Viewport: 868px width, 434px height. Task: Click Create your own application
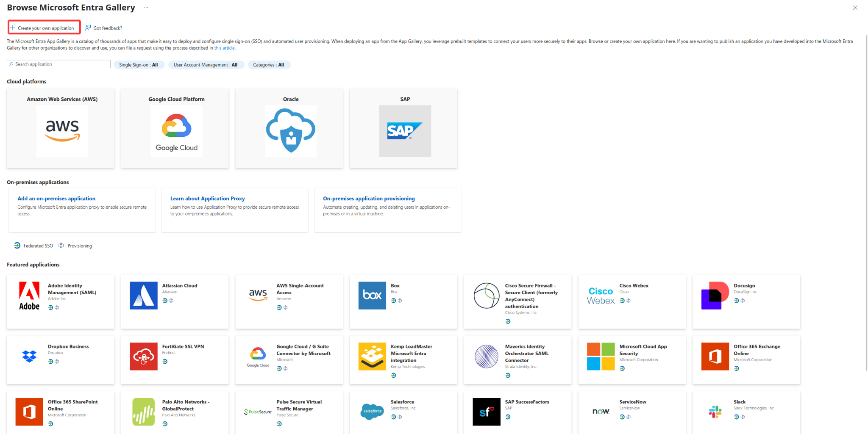[45, 28]
